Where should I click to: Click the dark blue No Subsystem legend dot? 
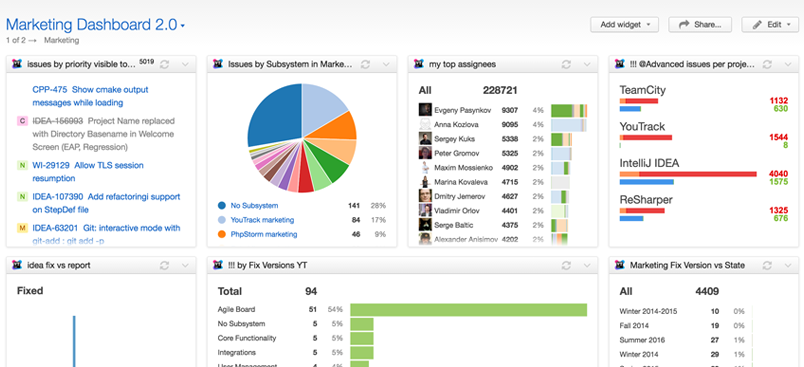(222, 206)
